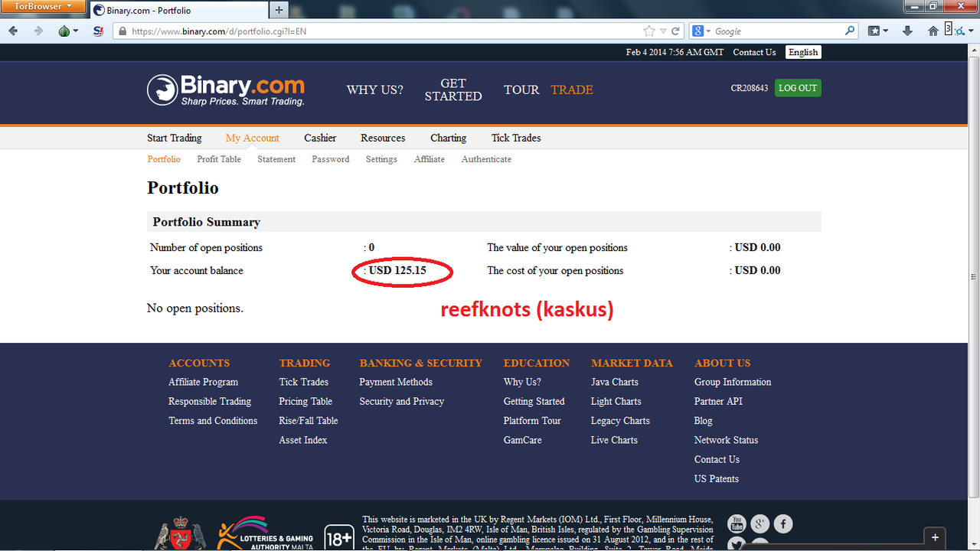Click the CR208643 account ID

click(x=750, y=88)
